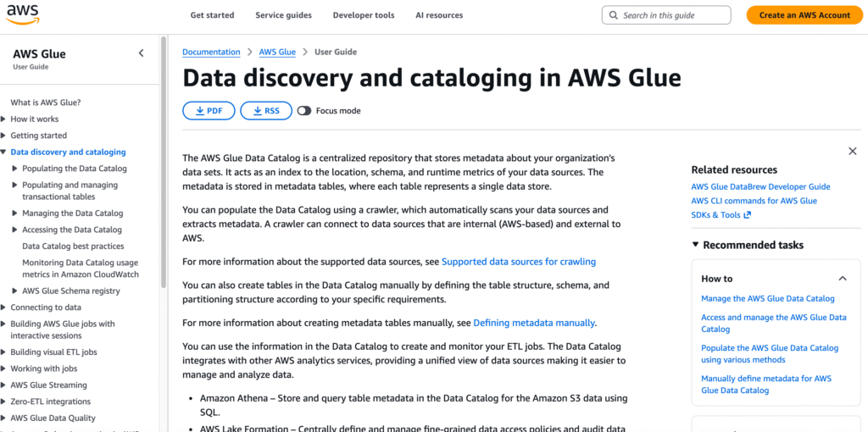
Task: Click the User Guide breadcrumb text
Action: pos(336,52)
